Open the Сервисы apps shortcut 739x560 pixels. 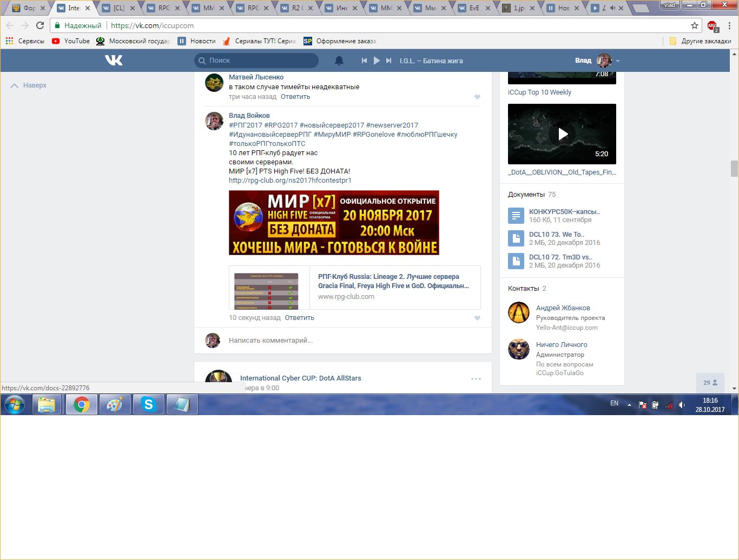[25, 41]
